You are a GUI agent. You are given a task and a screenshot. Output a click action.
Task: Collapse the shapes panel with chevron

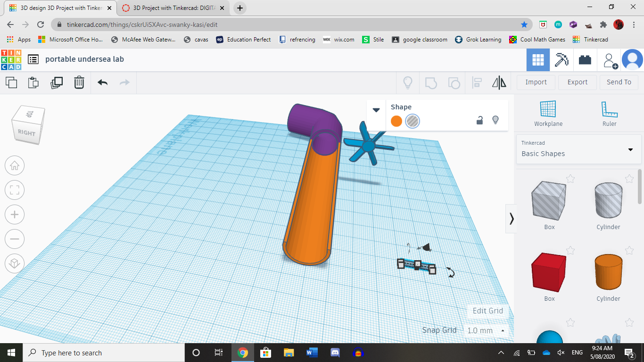coord(511,219)
